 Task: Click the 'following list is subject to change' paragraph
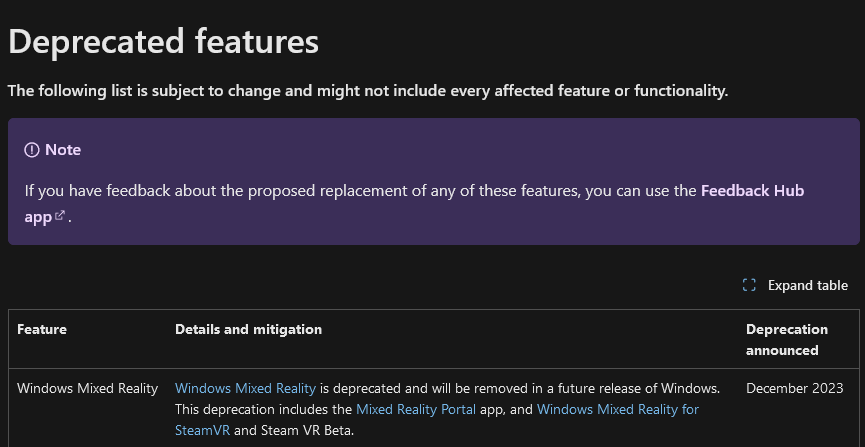368,91
